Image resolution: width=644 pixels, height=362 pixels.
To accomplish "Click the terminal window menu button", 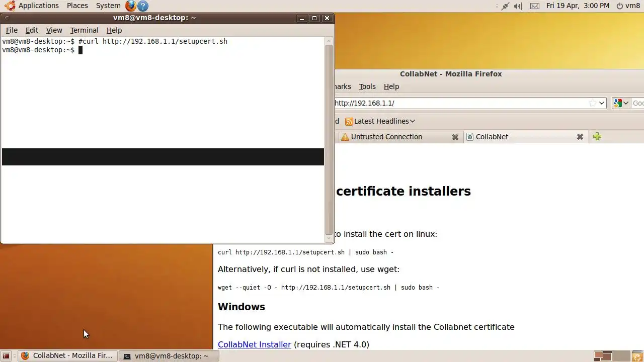I will tap(7, 18).
